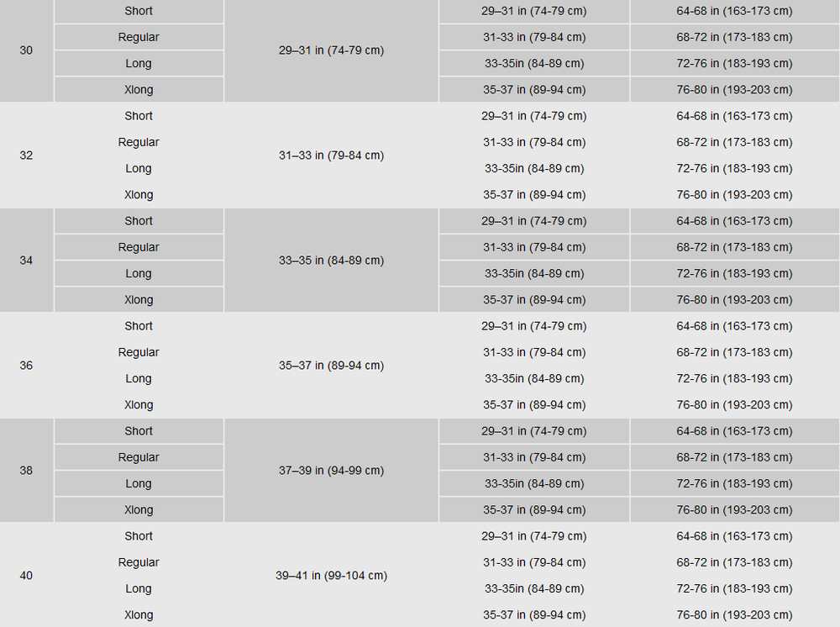Viewport: 840px width, 627px height.
Task: Select the 35–37 in (89-94 cm) waist cell
Action: (x=331, y=366)
